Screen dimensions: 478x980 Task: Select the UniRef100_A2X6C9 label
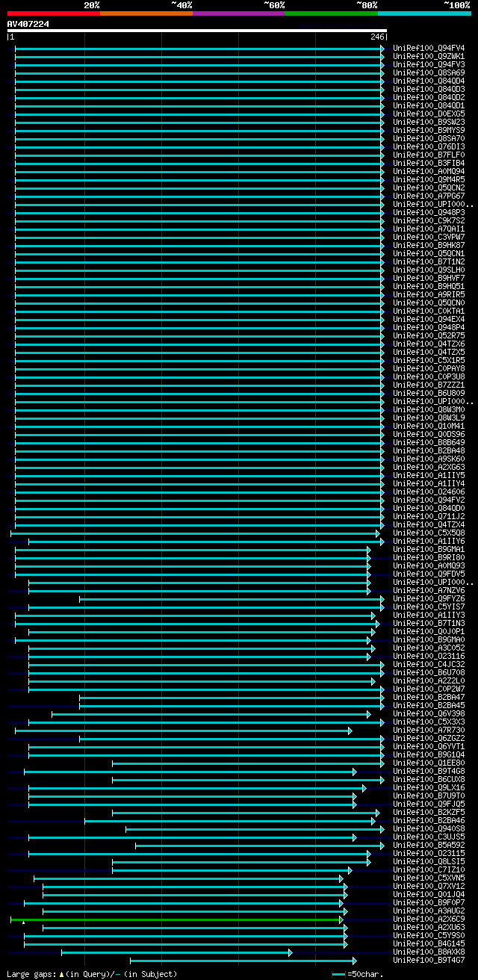click(429, 919)
